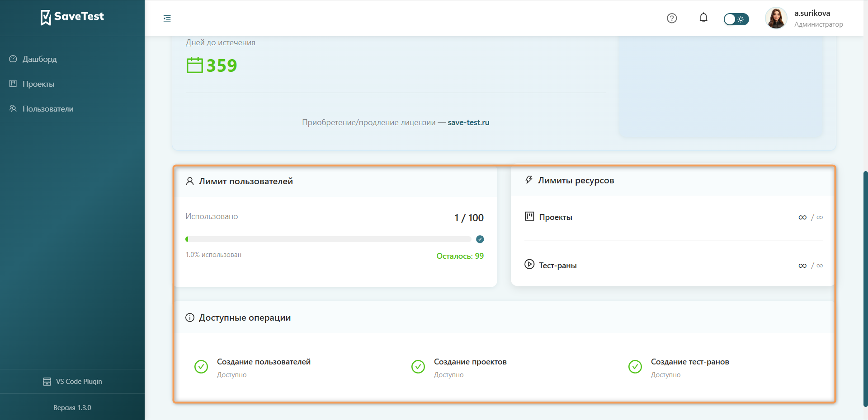Collapse the sidebar with the menu-fold icon

167,19
